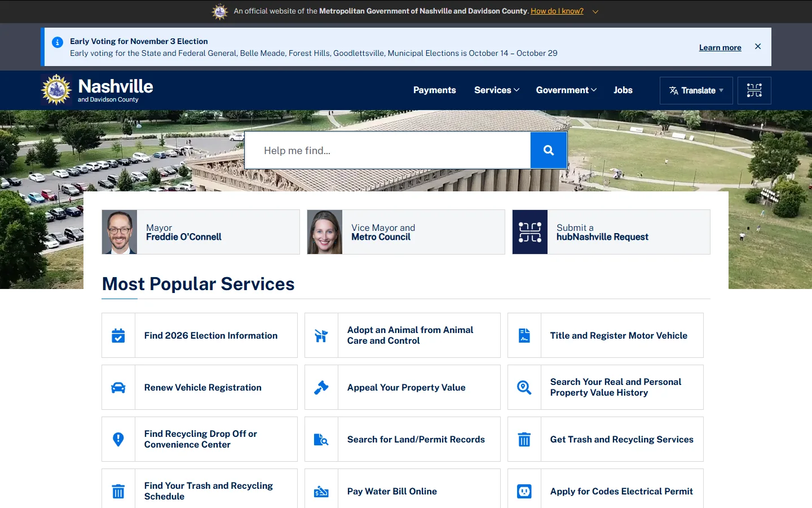This screenshot has width=812, height=508.
Task: Expand the Government menu
Action: point(566,90)
